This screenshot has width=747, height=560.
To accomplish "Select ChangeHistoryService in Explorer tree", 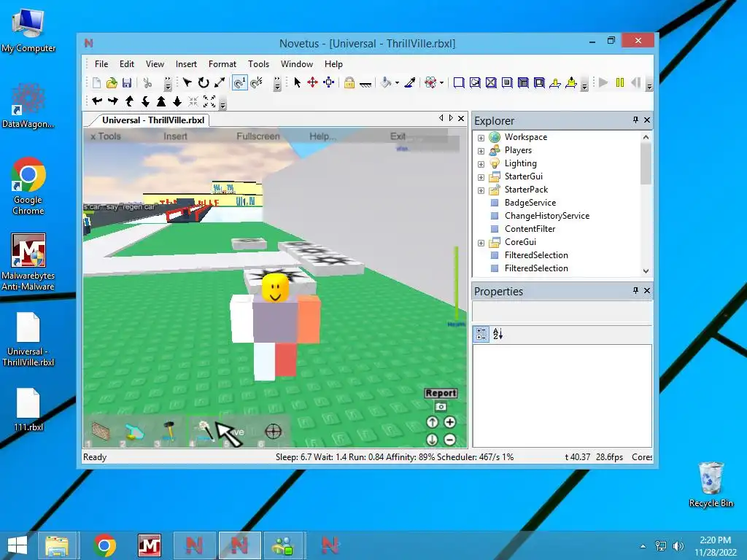I will (x=547, y=216).
